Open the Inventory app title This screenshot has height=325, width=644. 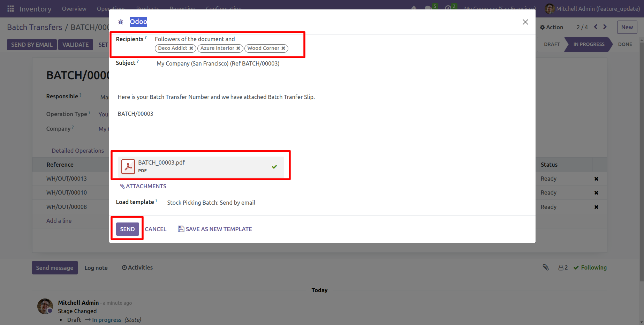tap(35, 9)
